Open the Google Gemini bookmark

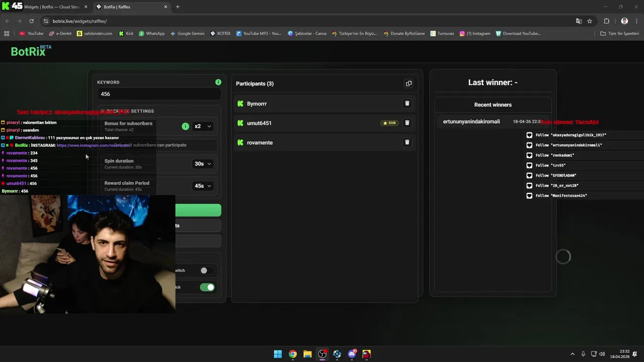coord(187,34)
